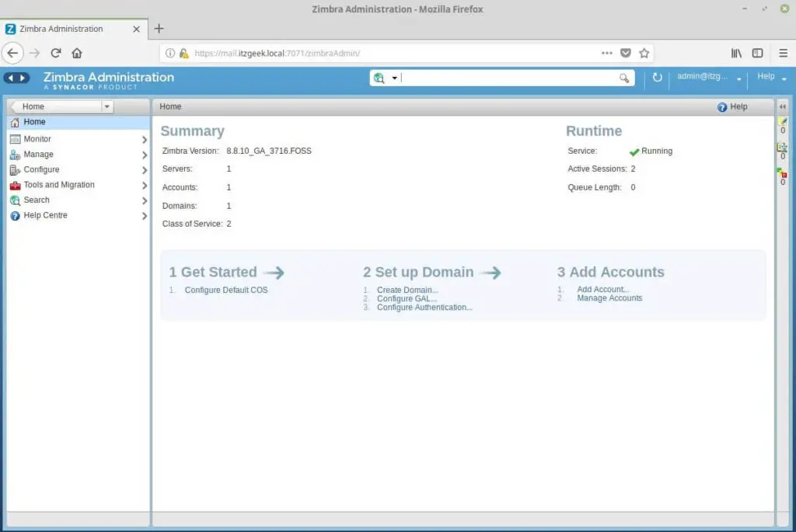Click inside the Zimbra search field

pos(508,78)
